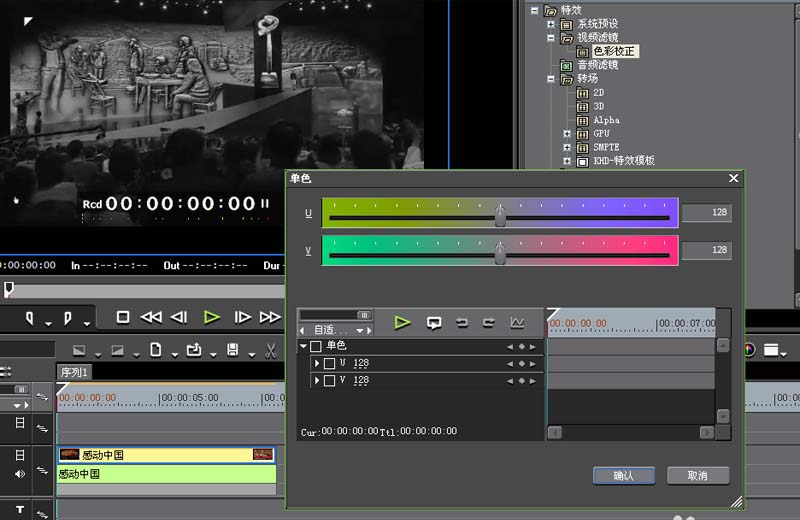Viewport: 800px width, 520px height.
Task: Click the U color slider handle
Action: [x=500, y=215]
